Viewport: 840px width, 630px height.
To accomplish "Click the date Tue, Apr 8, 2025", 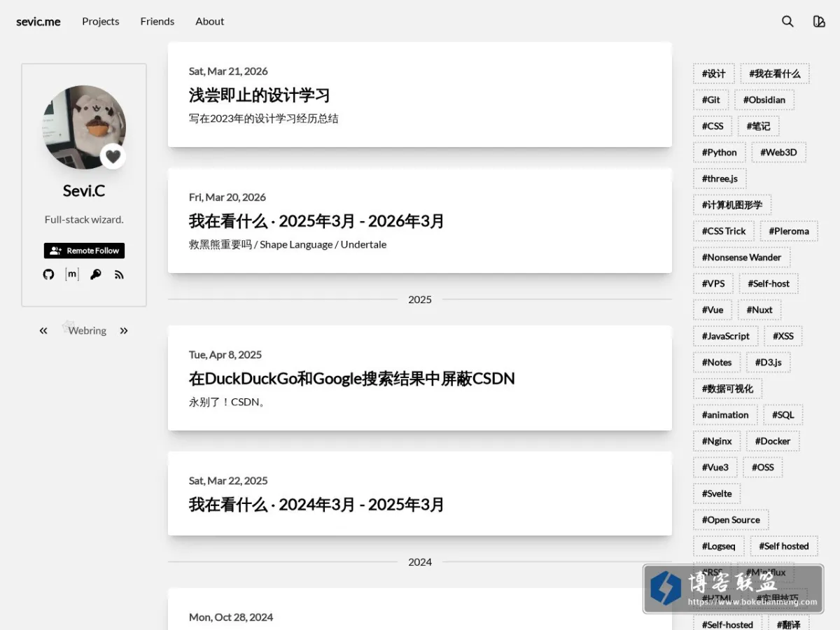I will point(225,355).
